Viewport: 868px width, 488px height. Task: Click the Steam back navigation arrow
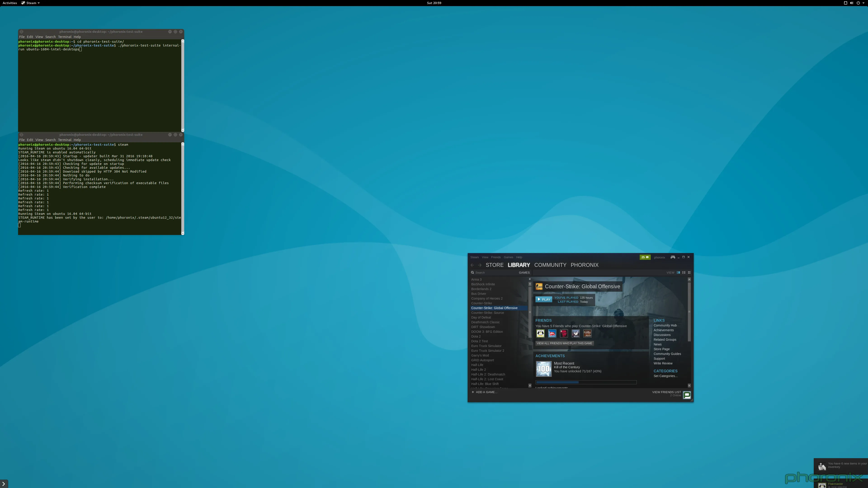point(472,265)
